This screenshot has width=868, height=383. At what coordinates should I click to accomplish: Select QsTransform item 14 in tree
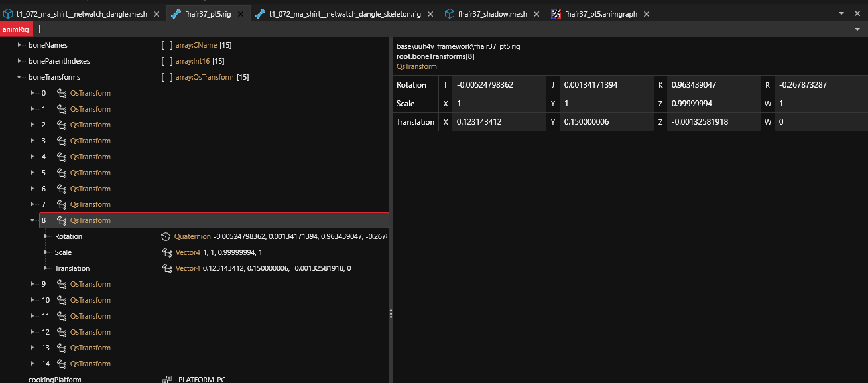point(90,364)
